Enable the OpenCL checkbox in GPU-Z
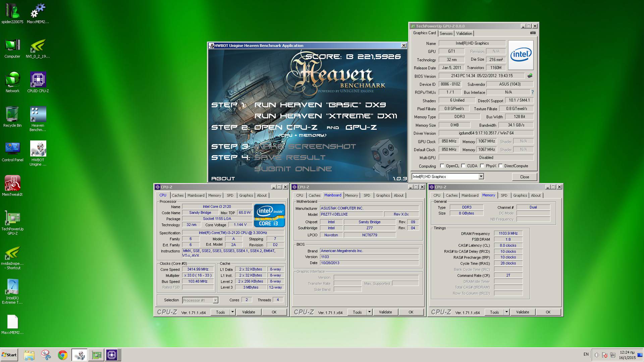This screenshot has height=362, width=644. pos(442,166)
